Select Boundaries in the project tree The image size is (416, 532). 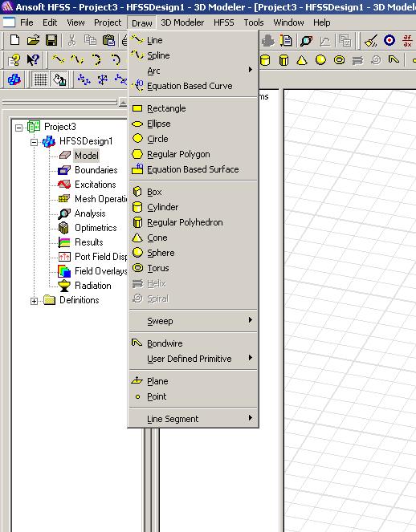point(96,170)
